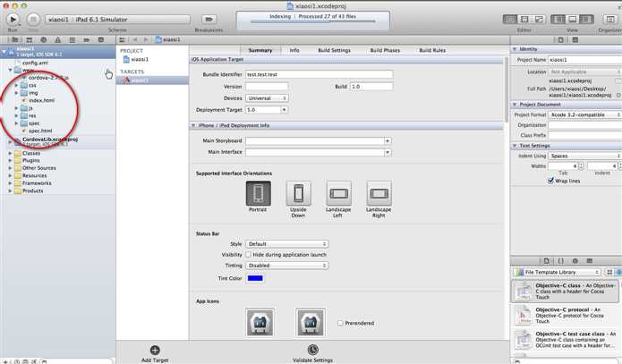Image resolution: width=622 pixels, height=364 pixels.
Task: Collapse the www folder
Action: 11,70
